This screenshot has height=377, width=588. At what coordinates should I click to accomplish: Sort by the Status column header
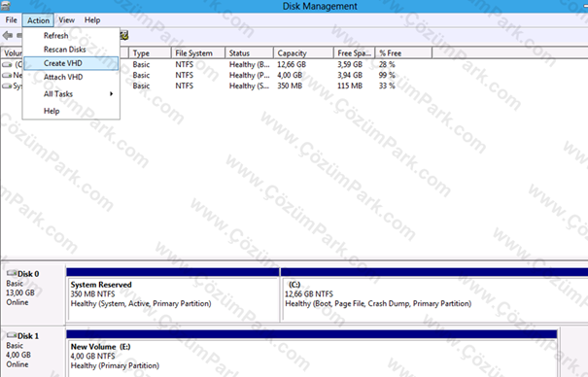click(x=250, y=53)
